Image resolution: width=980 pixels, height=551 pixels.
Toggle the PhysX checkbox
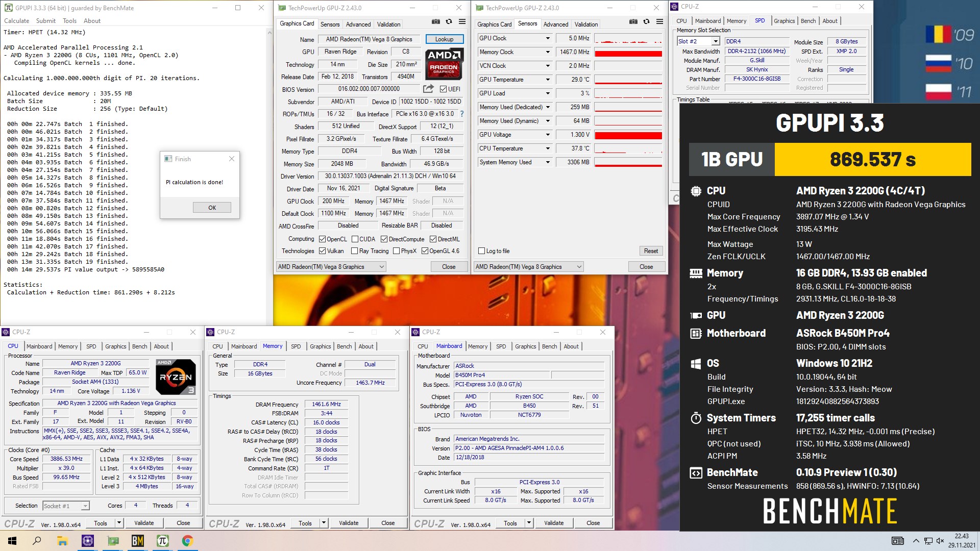pos(396,251)
